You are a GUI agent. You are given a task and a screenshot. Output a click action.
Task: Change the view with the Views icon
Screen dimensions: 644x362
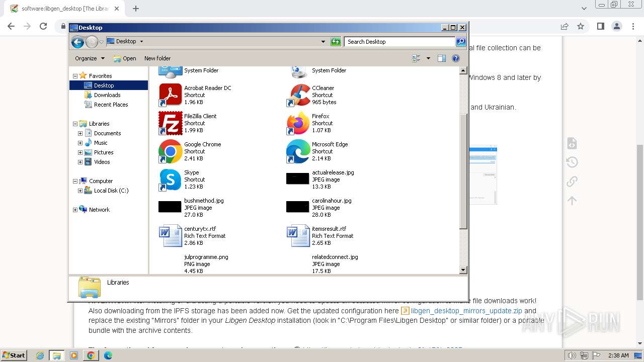[x=416, y=58]
